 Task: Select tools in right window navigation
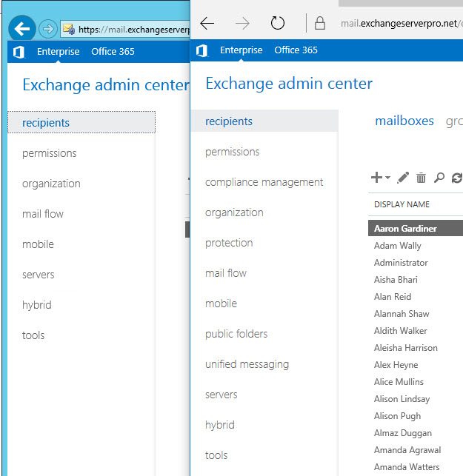coord(216,455)
